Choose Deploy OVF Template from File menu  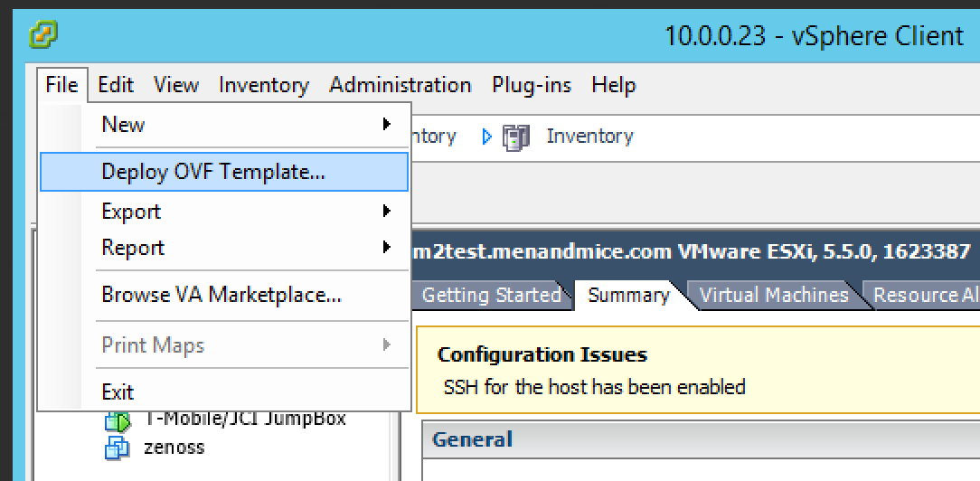point(213,172)
